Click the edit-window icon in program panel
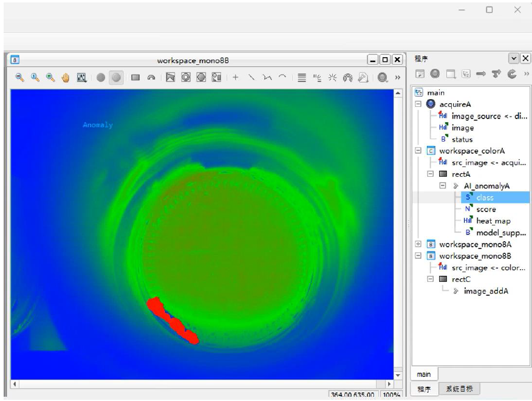This screenshot has width=532, height=401. [420, 74]
